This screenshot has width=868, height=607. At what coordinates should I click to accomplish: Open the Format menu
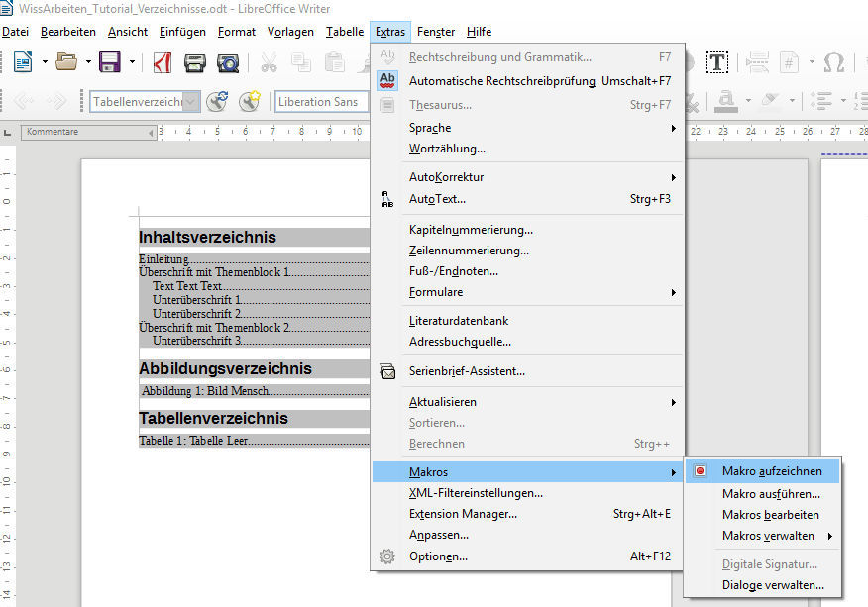tap(237, 32)
